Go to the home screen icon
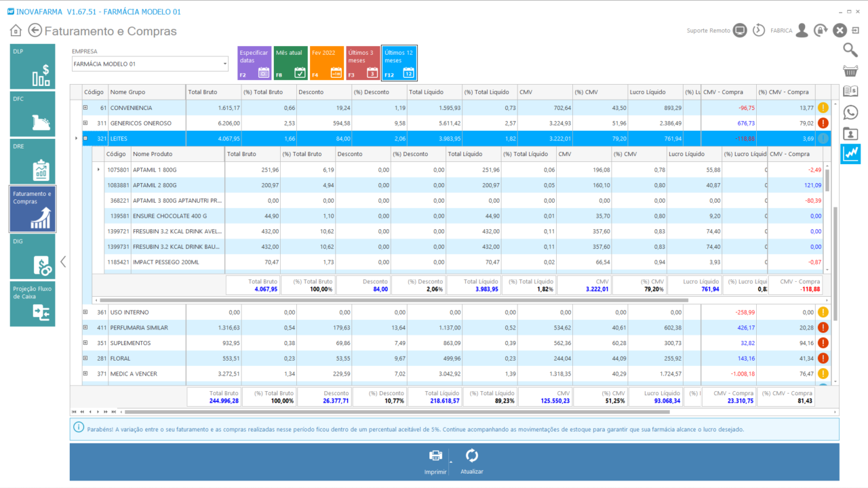868x488 pixels. click(16, 30)
